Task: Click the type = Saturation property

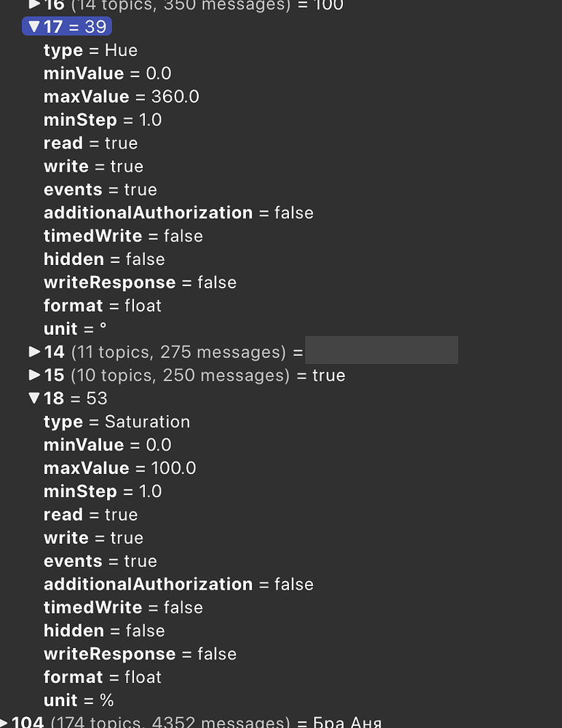Action: pos(116,422)
